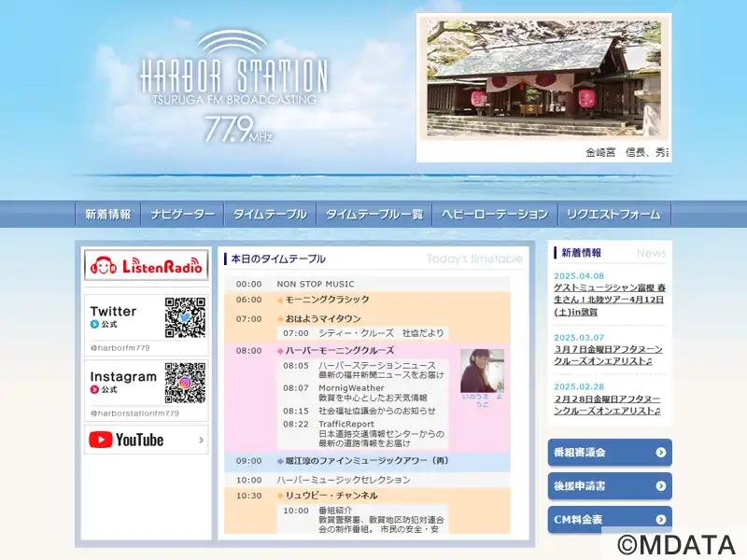This screenshot has width=747, height=560.
Task: Click the 社会福祉協議会からのお知らせ segment
Action: (377, 411)
